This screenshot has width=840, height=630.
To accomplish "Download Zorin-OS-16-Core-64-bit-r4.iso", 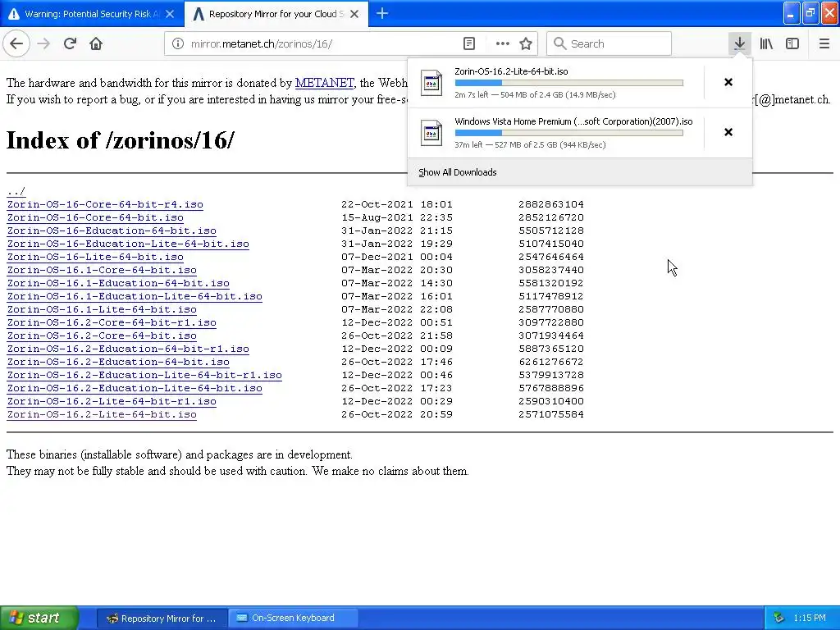I will coord(105,204).
